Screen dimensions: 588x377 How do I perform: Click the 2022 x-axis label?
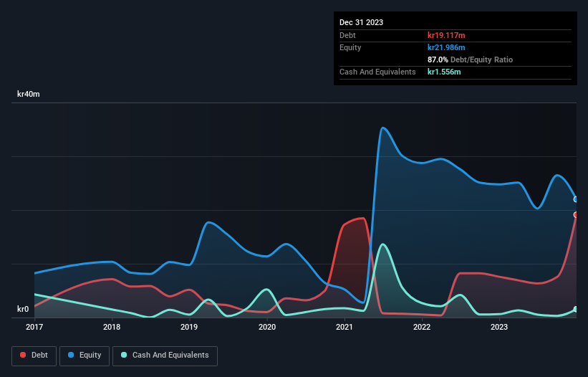(422, 327)
